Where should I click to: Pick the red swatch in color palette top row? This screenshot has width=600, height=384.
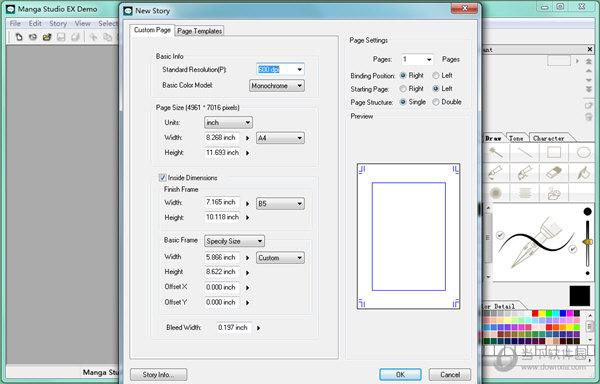pos(535,314)
